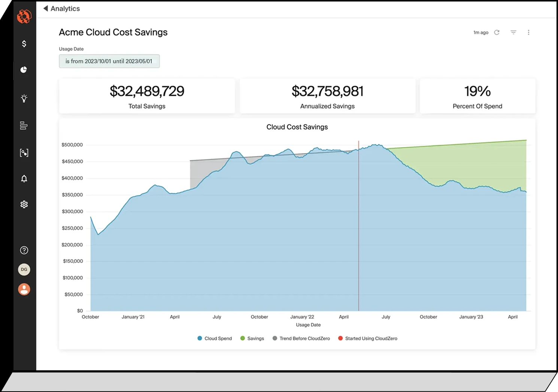Click the Started Using CloudZero red swatch
The height and width of the screenshot is (392, 558).
[340, 339]
